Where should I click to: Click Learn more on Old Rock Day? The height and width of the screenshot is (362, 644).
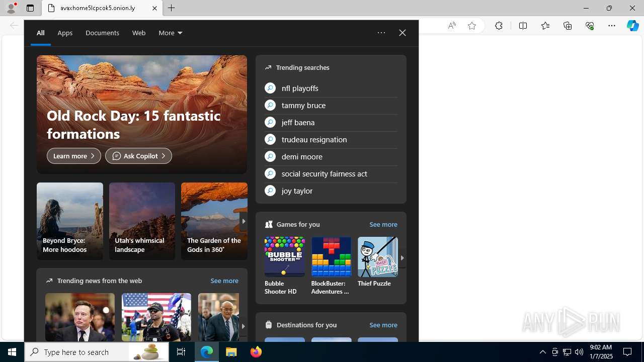pos(74,156)
